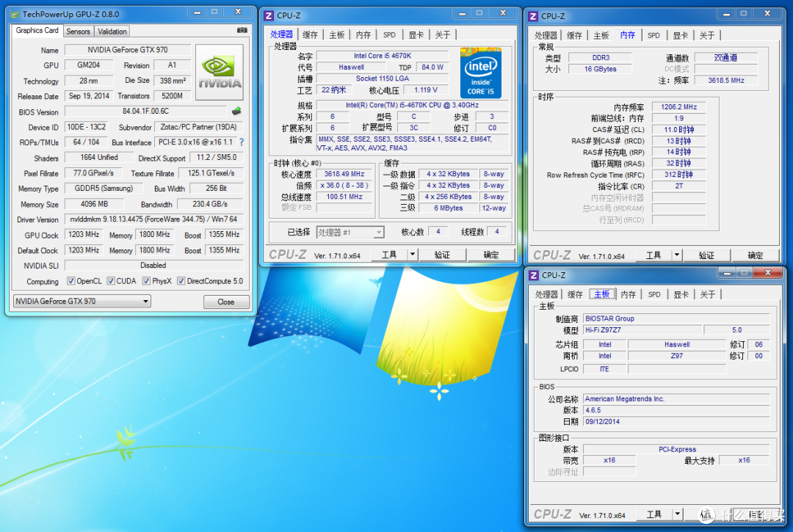The height and width of the screenshot is (532, 793).
Task: Click the processor CPU-Z window title icon
Action: (x=269, y=15)
